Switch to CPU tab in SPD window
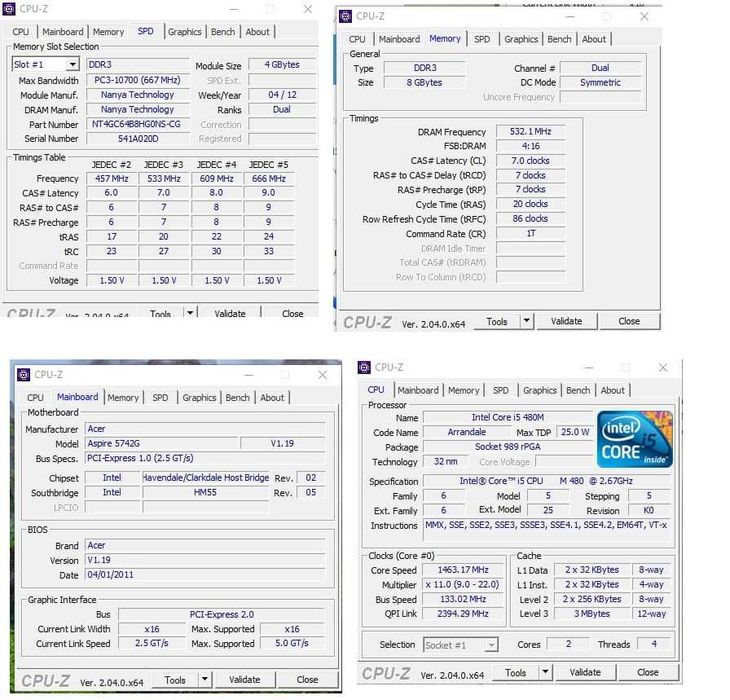 click(20, 32)
